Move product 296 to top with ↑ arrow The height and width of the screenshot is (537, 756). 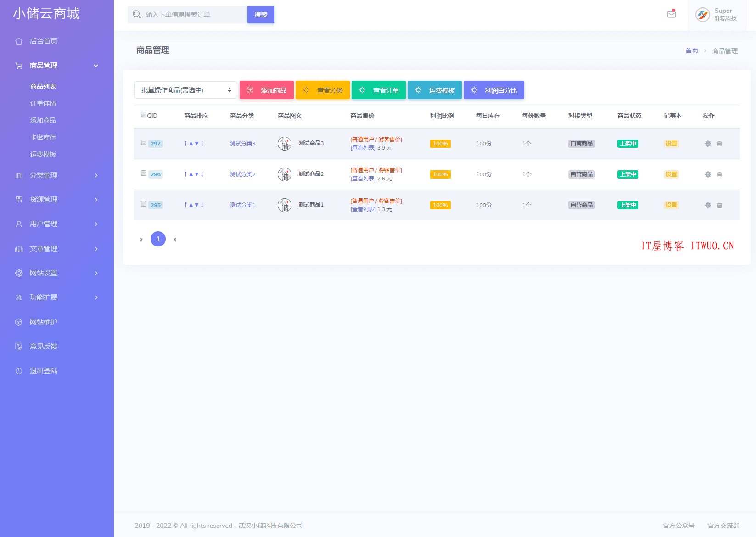pyautogui.click(x=185, y=174)
